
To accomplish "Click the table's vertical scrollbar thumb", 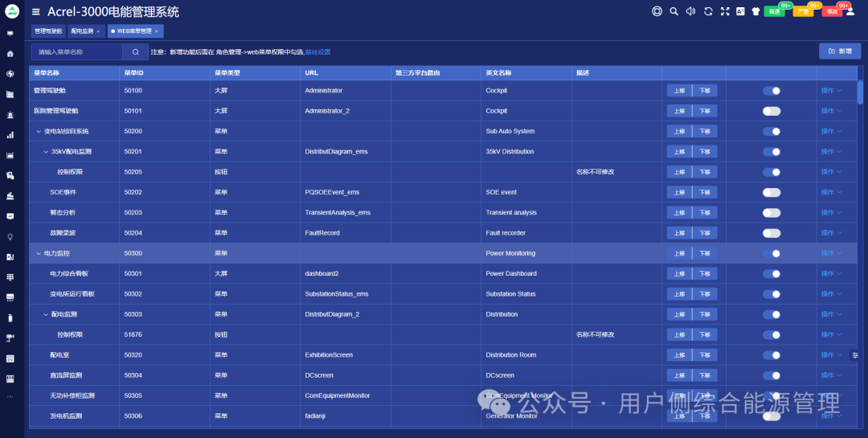I will (860, 92).
